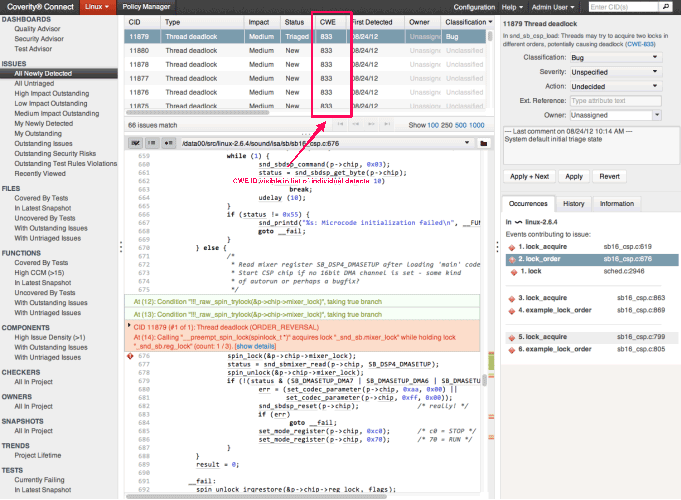Click the issues table vertical scrollbar
681x500 pixels.
[490, 36]
